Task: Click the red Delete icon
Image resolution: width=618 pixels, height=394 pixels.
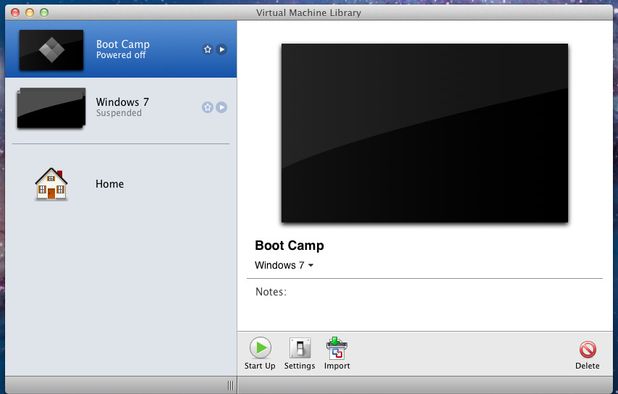Action: (x=587, y=349)
